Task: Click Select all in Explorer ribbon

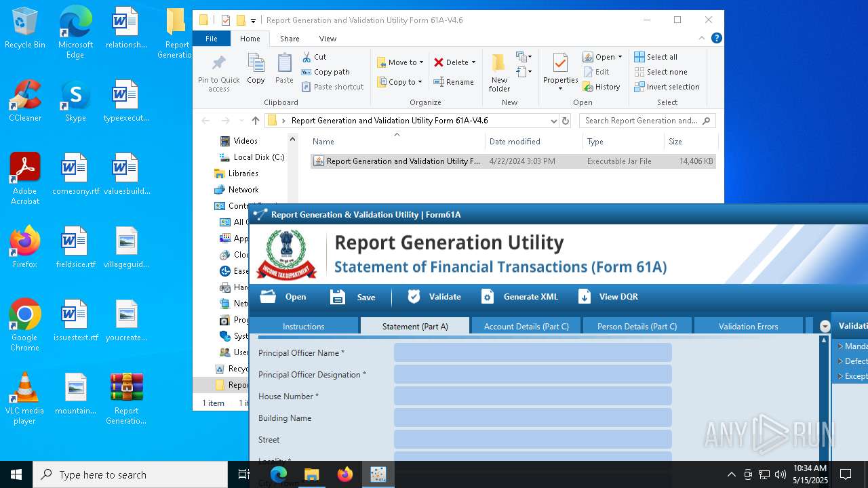Action: 656,57
